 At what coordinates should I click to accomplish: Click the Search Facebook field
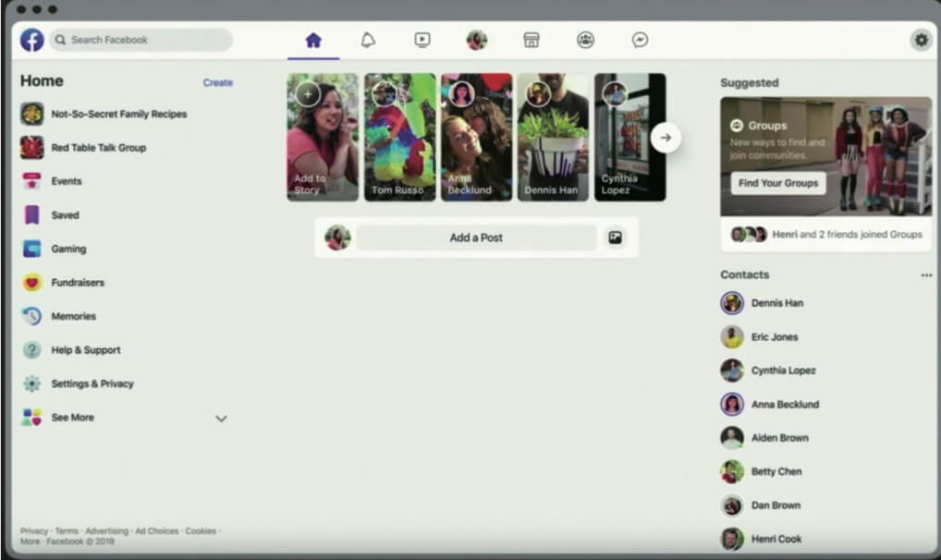(141, 40)
